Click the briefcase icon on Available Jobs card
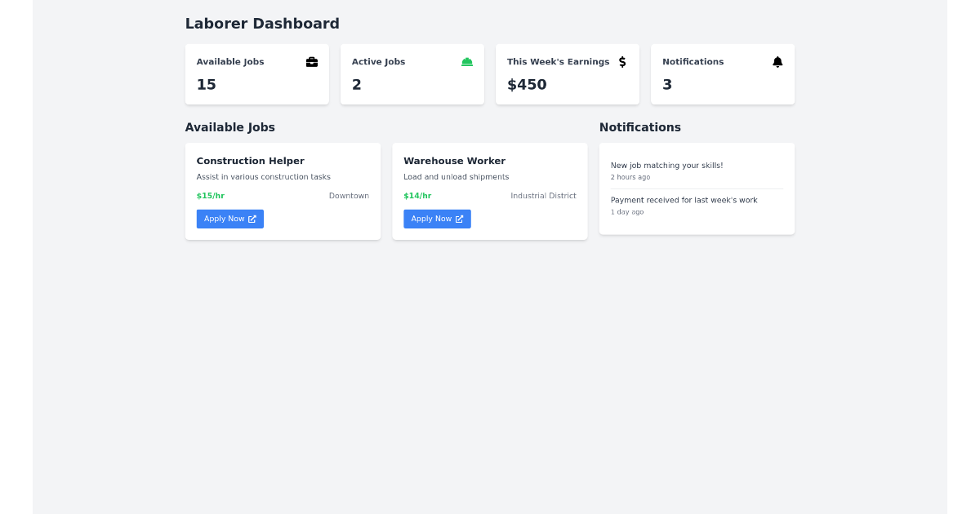Viewport: 980px width, 514px height. tap(311, 61)
